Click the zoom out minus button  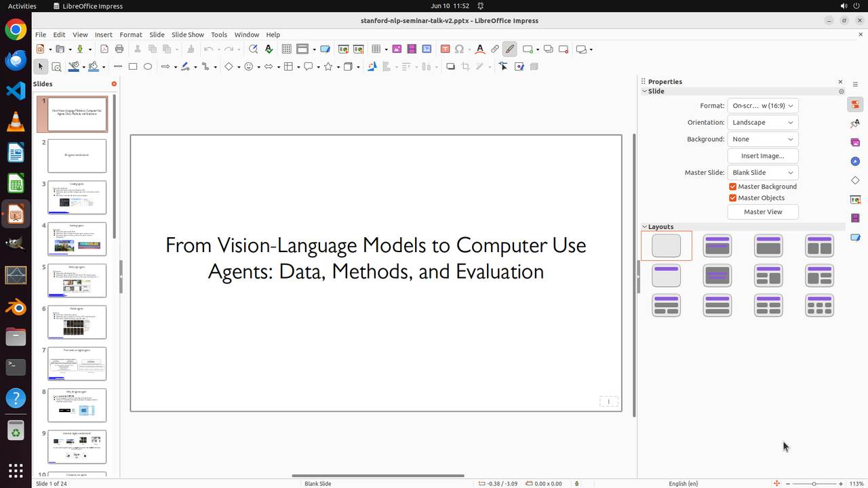click(x=789, y=483)
